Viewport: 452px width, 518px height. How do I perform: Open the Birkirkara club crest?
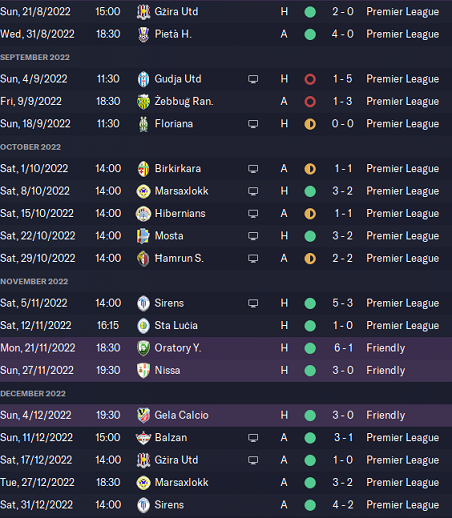point(143,169)
